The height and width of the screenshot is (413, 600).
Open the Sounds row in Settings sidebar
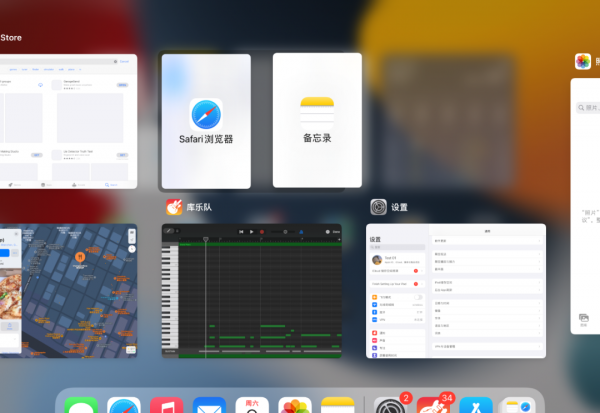click(397, 340)
